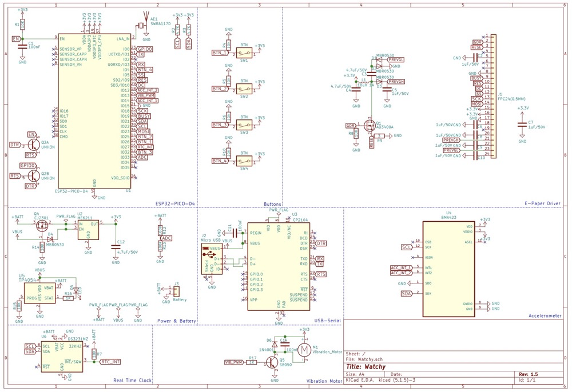Select the CP2104 USB-serial chip U3
572x392 pixels.
[x=278, y=266]
